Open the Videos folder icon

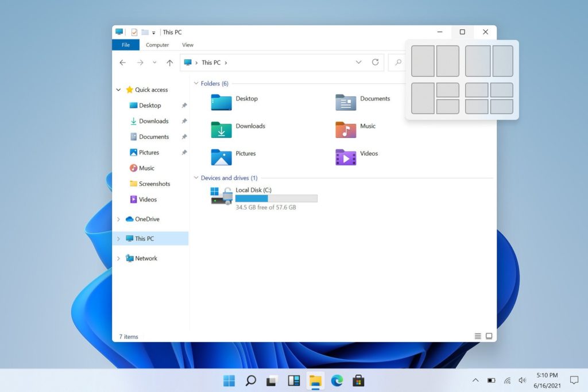click(346, 157)
